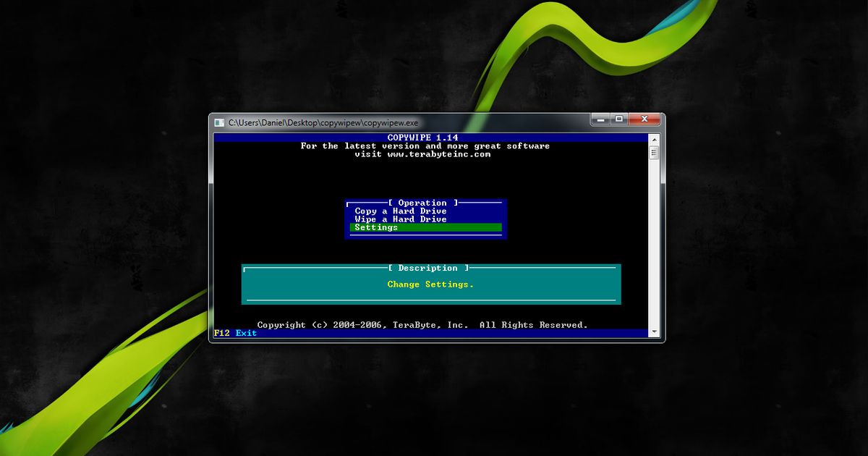Maximize the CopyWipe window
This screenshot has width=868, height=456.
pos(620,119)
